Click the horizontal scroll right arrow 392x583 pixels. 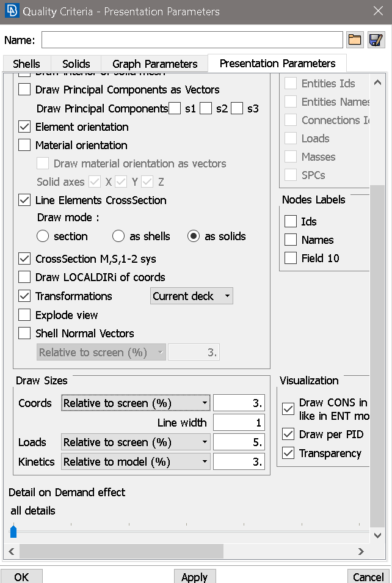pyautogui.click(x=361, y=551)
